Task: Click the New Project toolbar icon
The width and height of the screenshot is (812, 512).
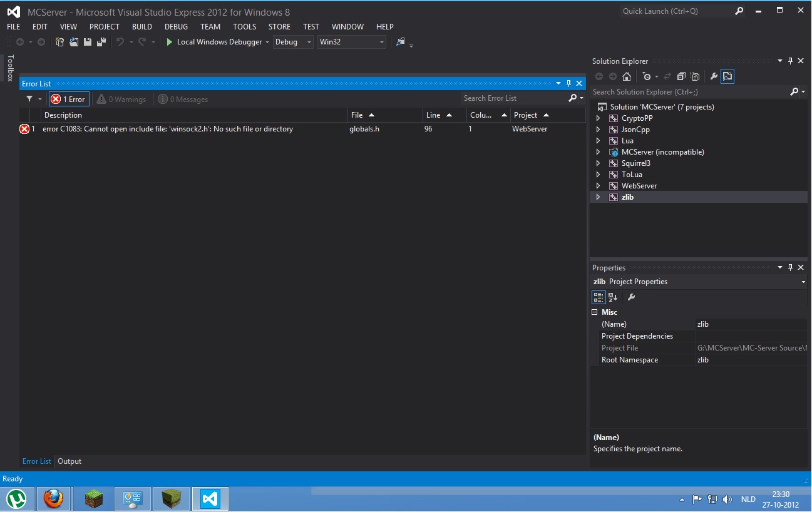Action: (60, 42)
